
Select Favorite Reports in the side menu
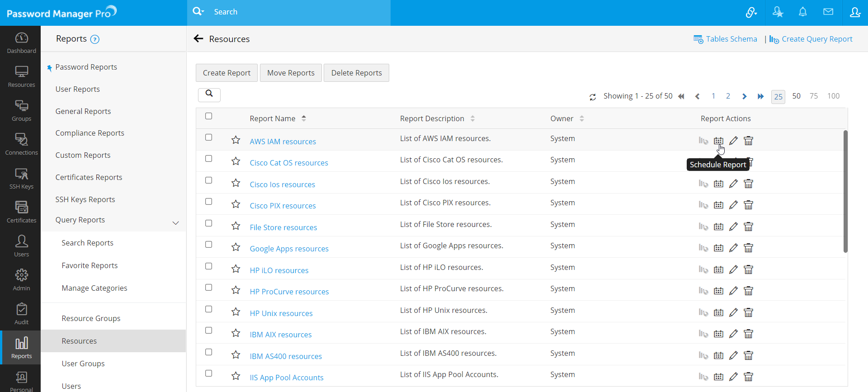pos(90,265)
